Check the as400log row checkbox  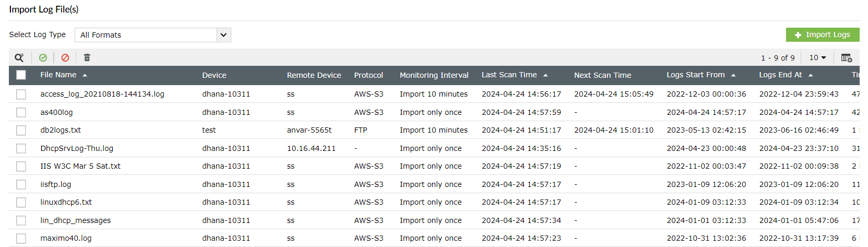pos(21,112)
